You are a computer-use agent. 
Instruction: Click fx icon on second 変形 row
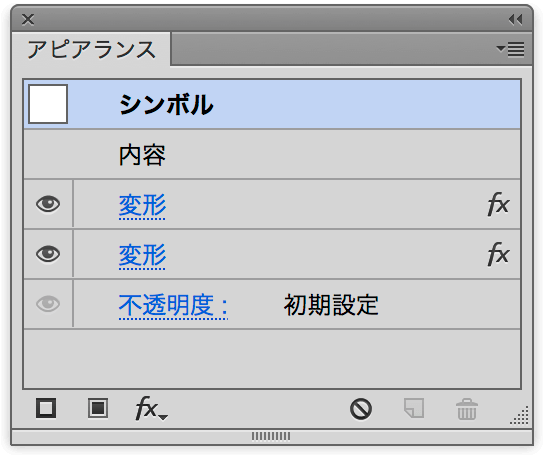pos(498,254)
